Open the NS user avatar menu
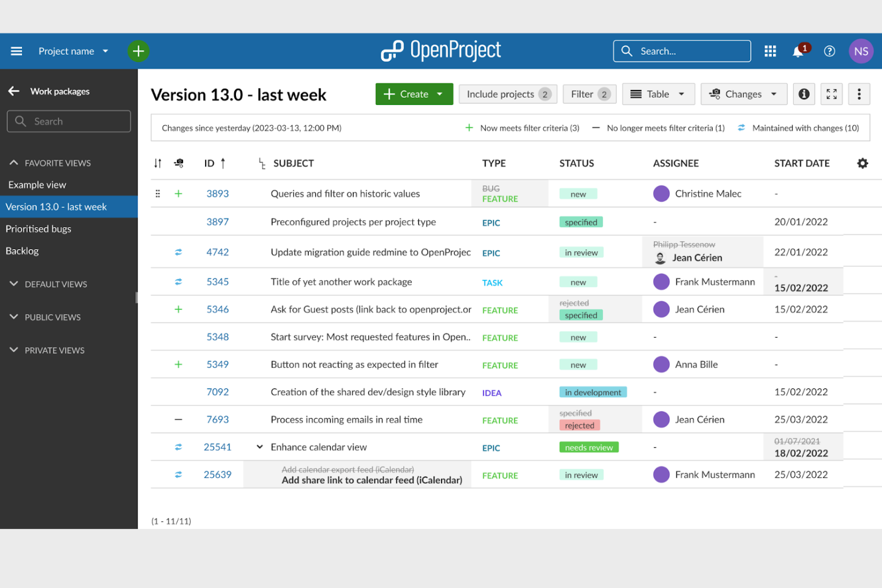This screenshot has width=882, height=588. pos(861,51)
